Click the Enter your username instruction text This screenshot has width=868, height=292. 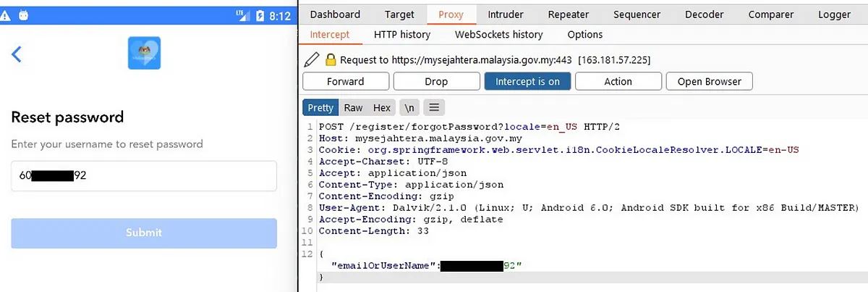(107, 144)
